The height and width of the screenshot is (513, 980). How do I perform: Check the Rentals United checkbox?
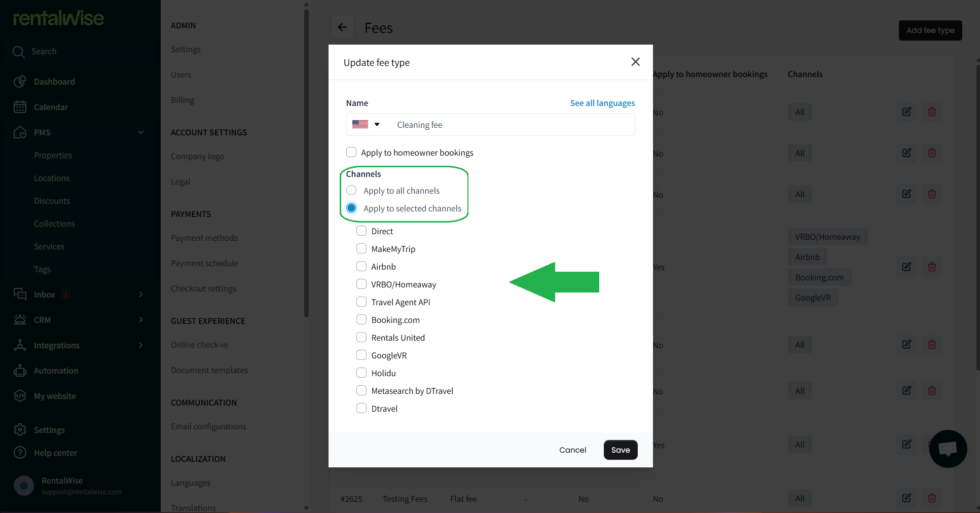pyautogui.click(x=361, y=337)
